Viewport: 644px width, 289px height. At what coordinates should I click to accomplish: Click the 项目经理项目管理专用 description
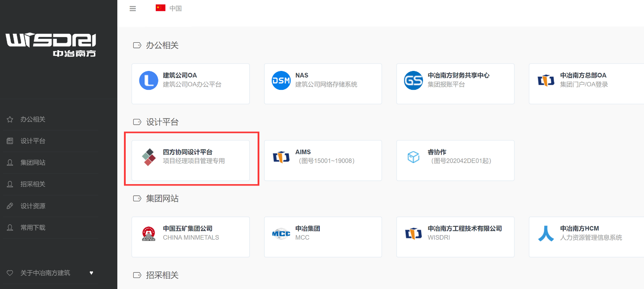coord(194,161)
